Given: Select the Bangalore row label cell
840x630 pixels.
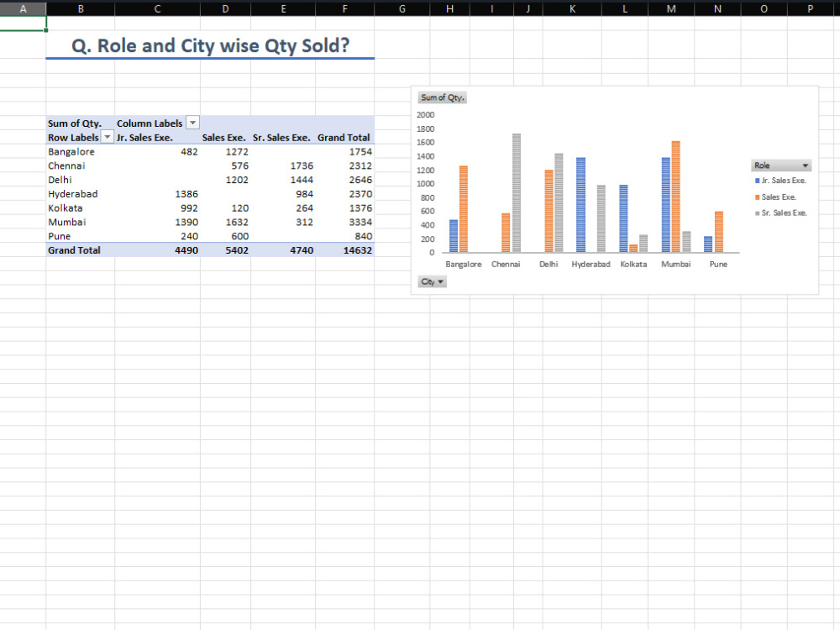Looking at the screenshot, I should coord(81,151).
